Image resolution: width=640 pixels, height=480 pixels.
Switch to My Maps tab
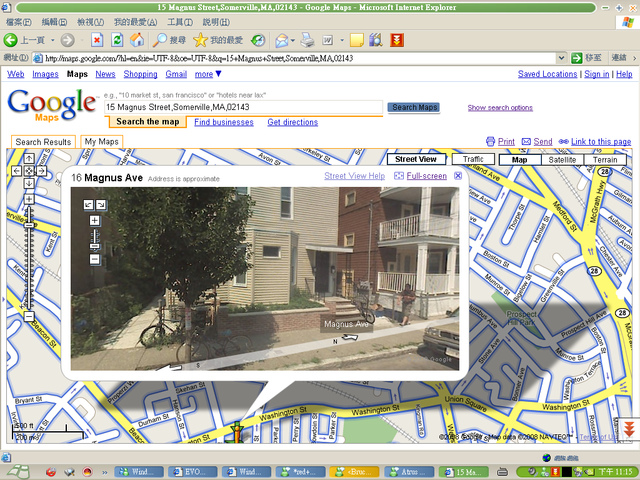(x=102, y=142)
